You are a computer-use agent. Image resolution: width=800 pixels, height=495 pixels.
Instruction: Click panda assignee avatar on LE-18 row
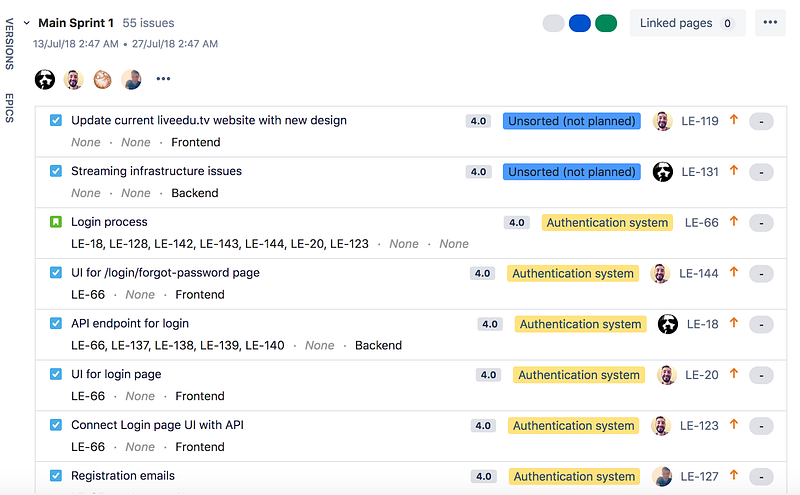pos(667,324)
